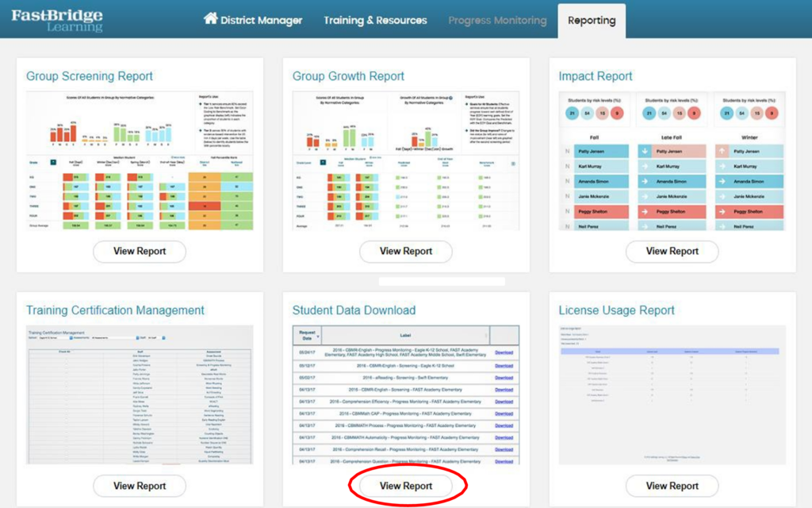The image size is (812, 508).
Task: Click the sort arrow on Request Date column
Action: pyautogui.click(x=318, y=336)
